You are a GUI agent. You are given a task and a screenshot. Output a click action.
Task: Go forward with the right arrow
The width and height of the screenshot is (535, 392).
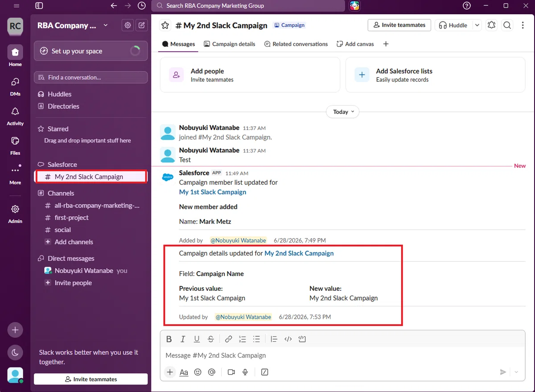coord(128,6)
